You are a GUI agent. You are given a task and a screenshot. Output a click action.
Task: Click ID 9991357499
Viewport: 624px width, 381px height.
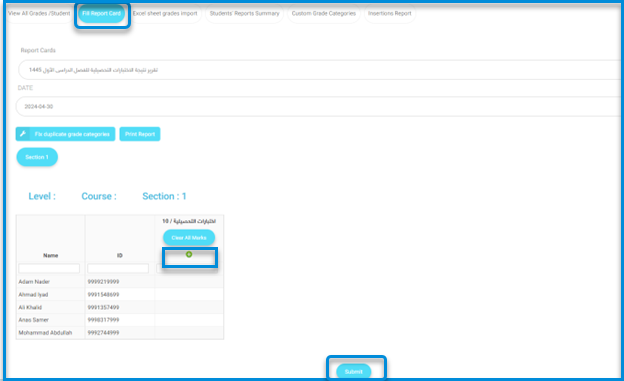pos(103,307)
